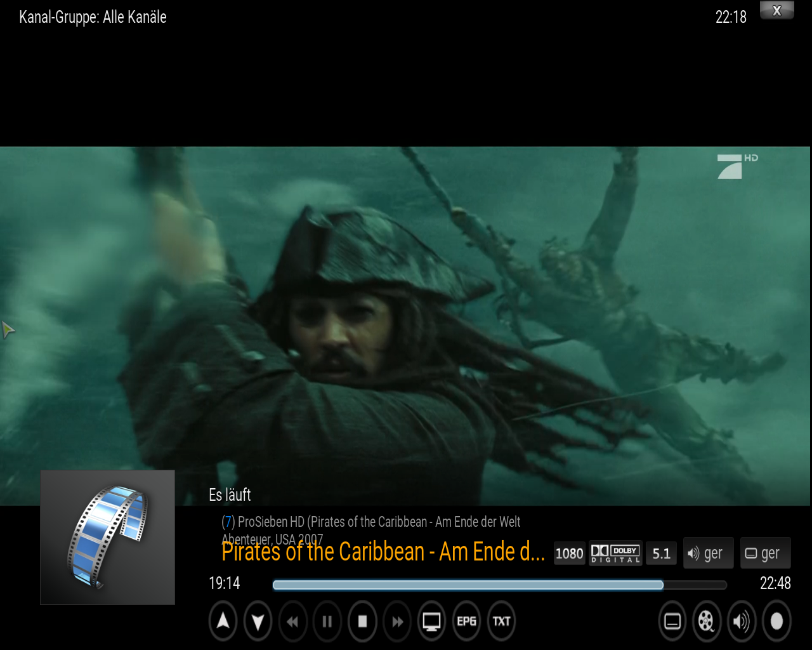This screenshot has width=812, height=650.
Task: Click the audio language 'ger' indicator
Action: [708, 553]
